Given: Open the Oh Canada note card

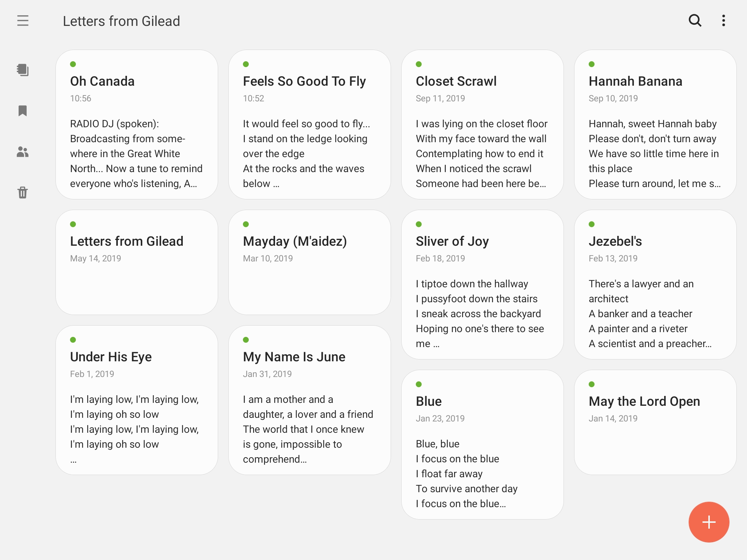Looking at the screenshot, I should tap(137, 125).
